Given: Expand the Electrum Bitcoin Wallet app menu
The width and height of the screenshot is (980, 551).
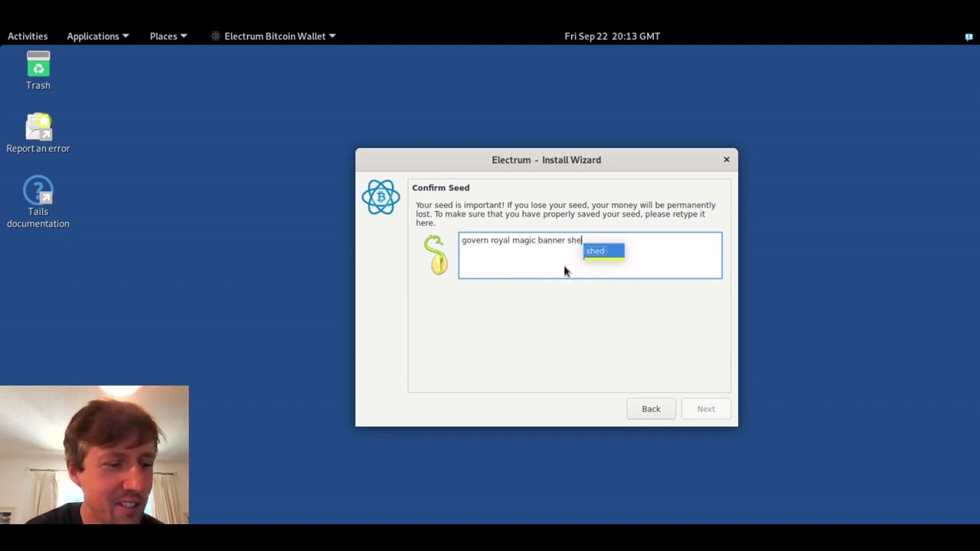Looking at the screenshot, I should click(280, 36).
